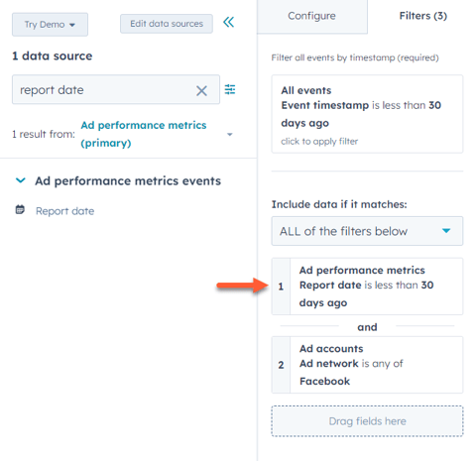The image size is (476, 461).
Task: Click inside the report date search field
Action: [x=106, y=89]
